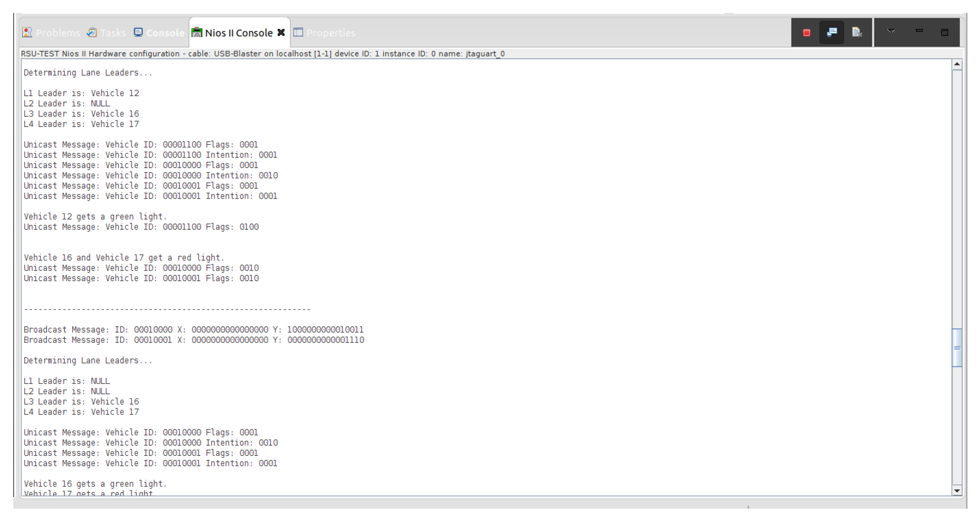
Task: Toggle the highlighted console display button
Action: coord(832,32)
